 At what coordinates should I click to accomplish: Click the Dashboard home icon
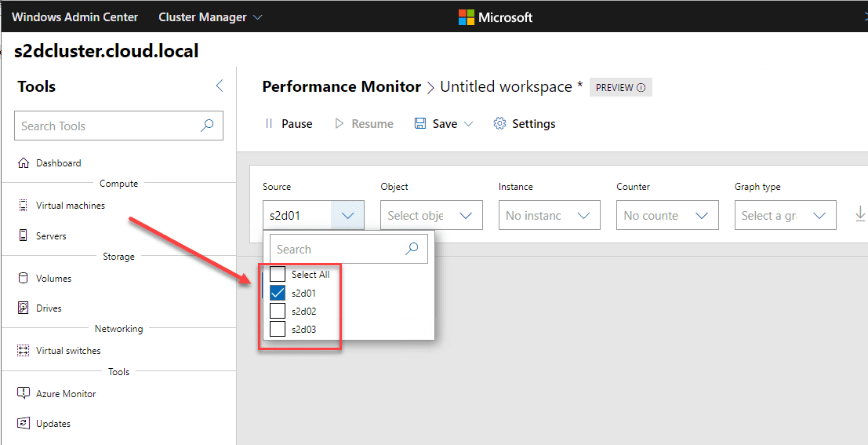23,163
